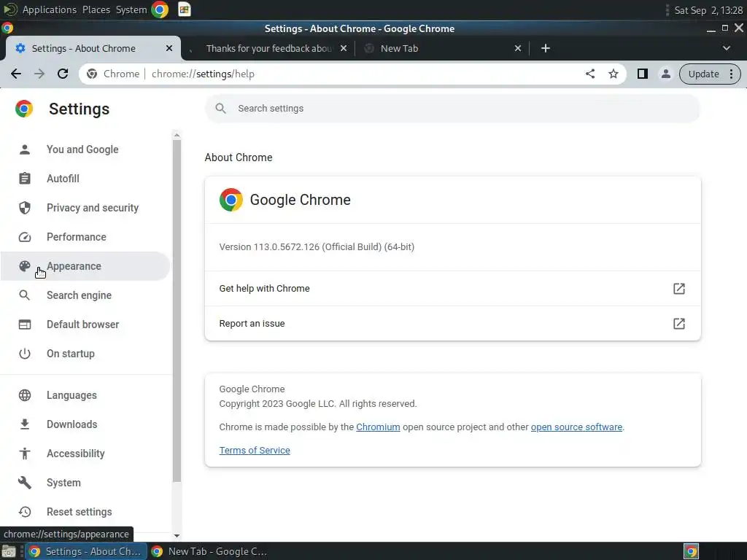
Task: Click the Downloads arrow icon
Action: (25, 424)
